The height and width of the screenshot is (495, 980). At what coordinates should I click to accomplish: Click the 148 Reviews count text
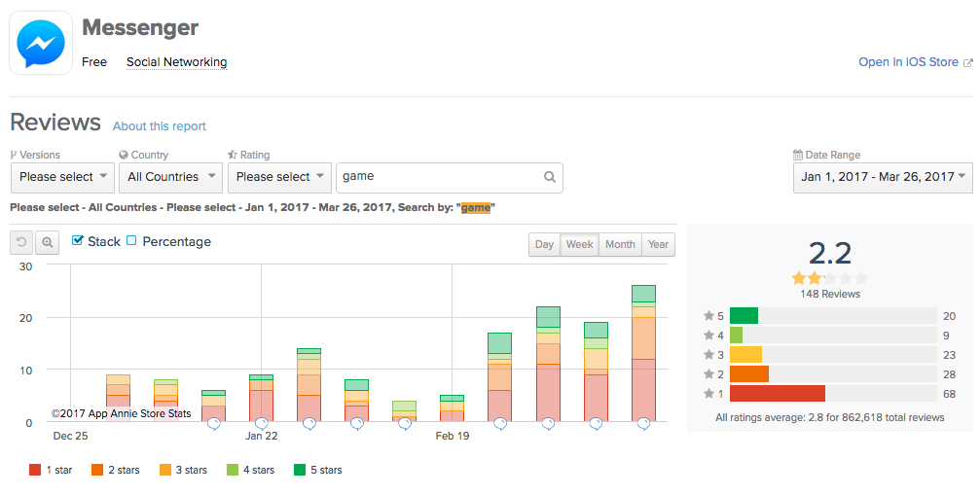(830, 294)
